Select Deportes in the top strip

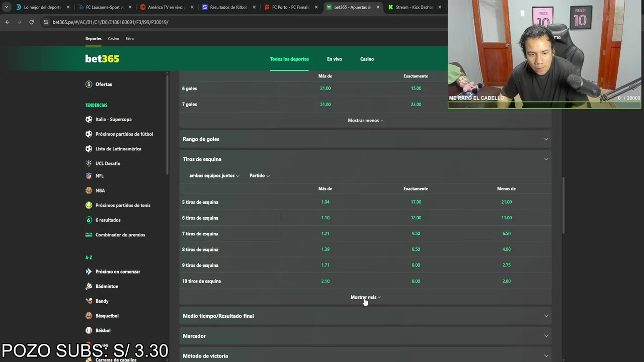pos(94,39)
